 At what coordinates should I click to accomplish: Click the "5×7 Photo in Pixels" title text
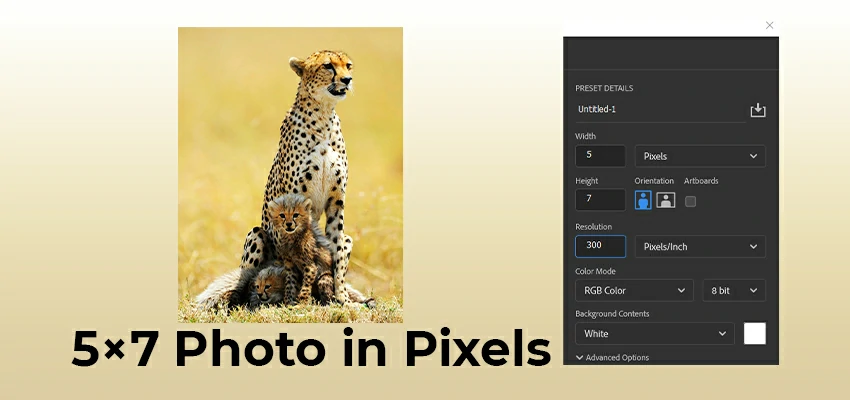(311, 349)
